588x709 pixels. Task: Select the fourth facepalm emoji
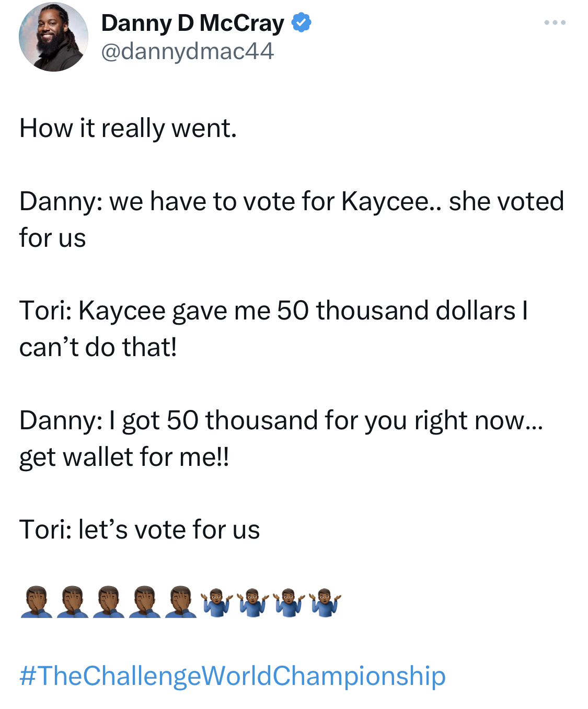click(145, 602)
